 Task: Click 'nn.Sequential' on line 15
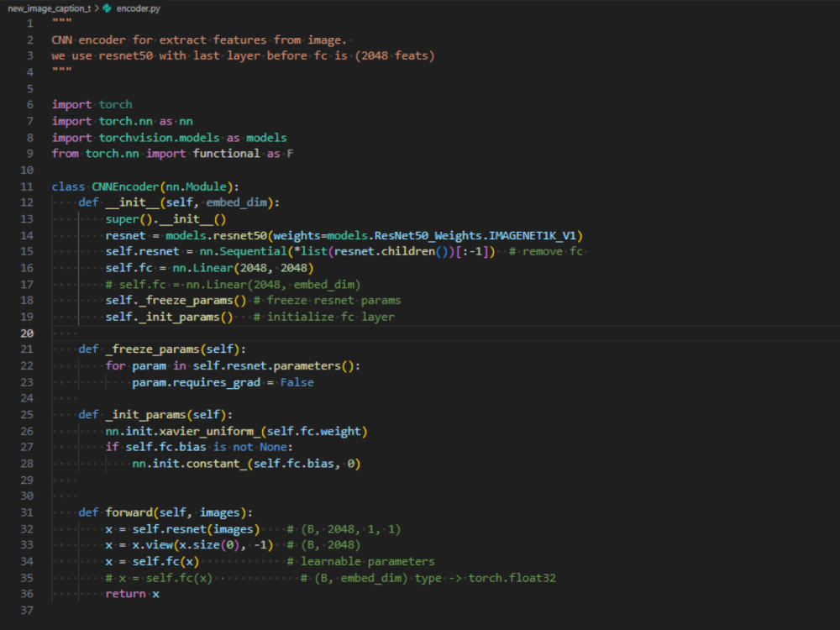[244, 251]
